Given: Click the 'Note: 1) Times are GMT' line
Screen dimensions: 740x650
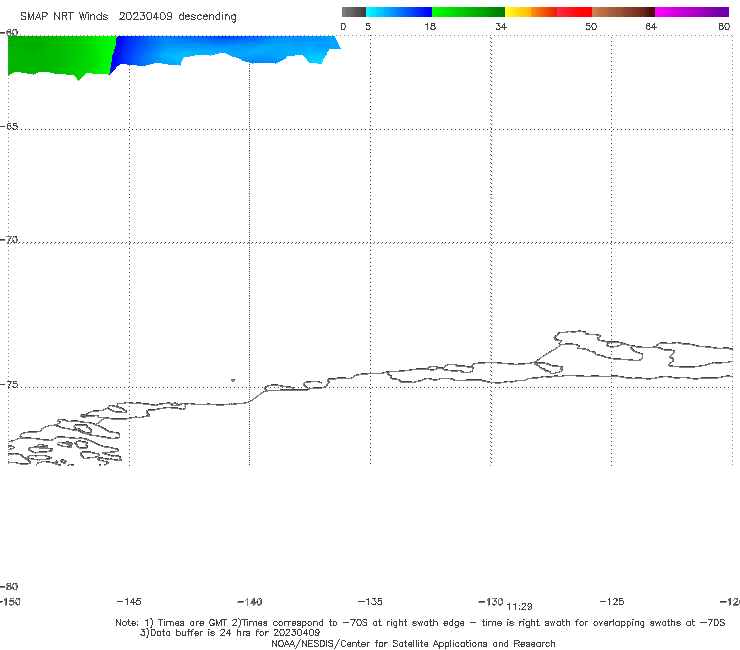Looking at the screenshot, I should tap(420, 623).
